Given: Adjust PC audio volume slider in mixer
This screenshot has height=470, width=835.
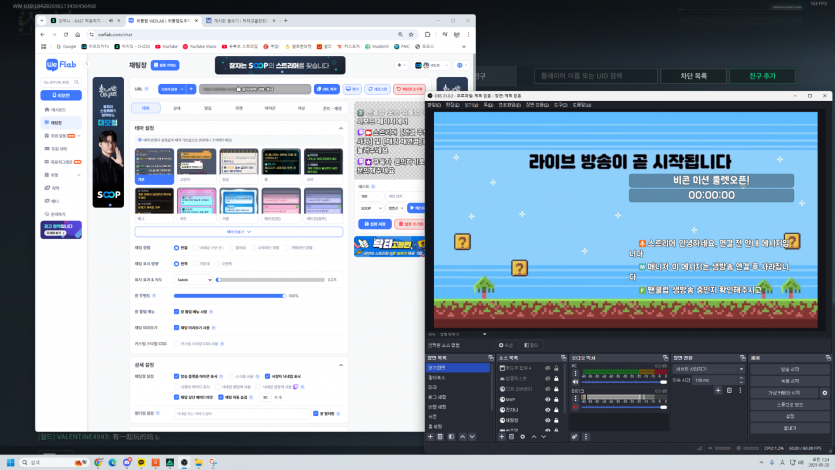Looking at the screenshot, I should [625, 382].
